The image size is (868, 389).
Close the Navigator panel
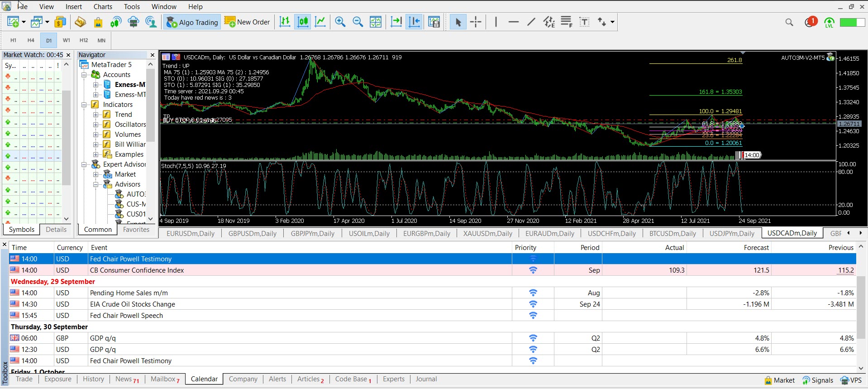click(153, 55)
